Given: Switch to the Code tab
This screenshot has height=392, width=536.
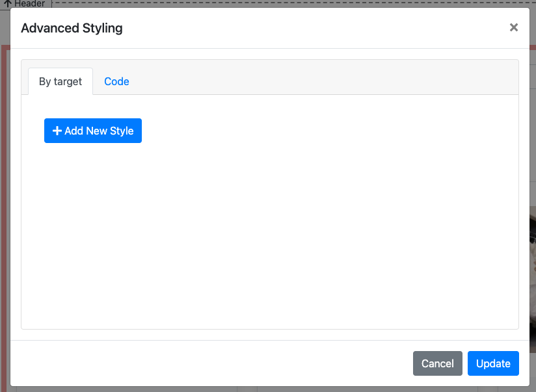Looking at the screenshot, I should 116,81.
